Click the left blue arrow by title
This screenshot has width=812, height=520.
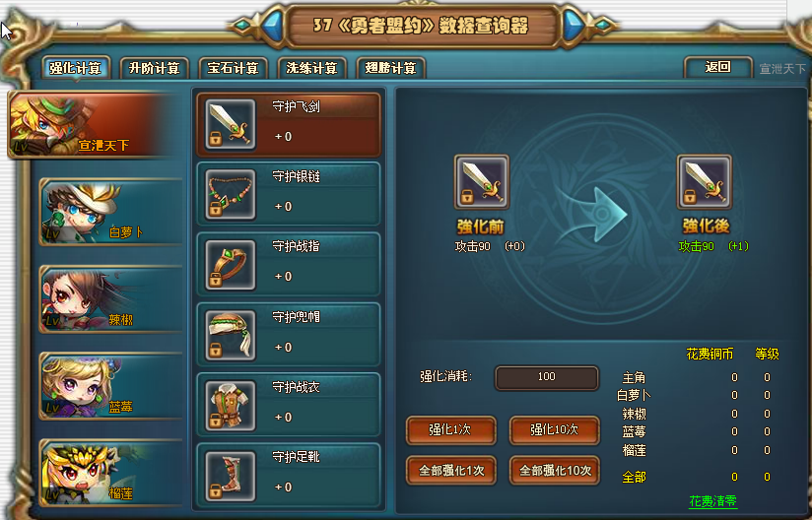271,26
